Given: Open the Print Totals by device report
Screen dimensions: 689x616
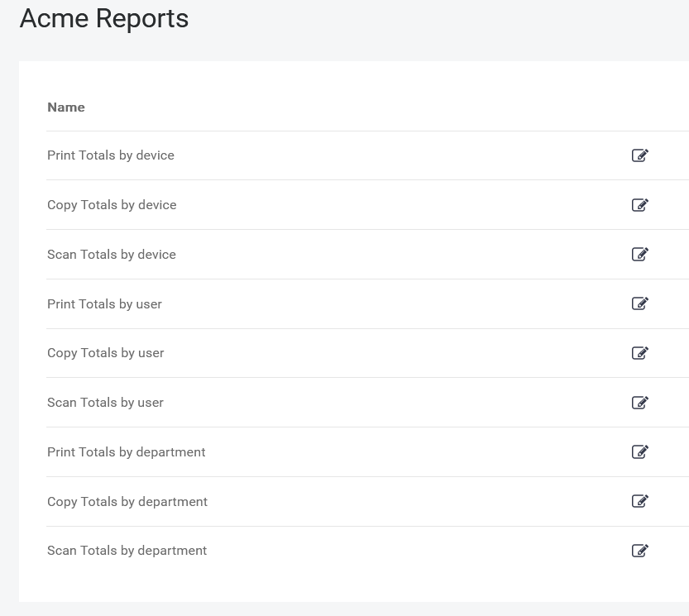Looking at the screenshot, I should [x=111, y=155].
